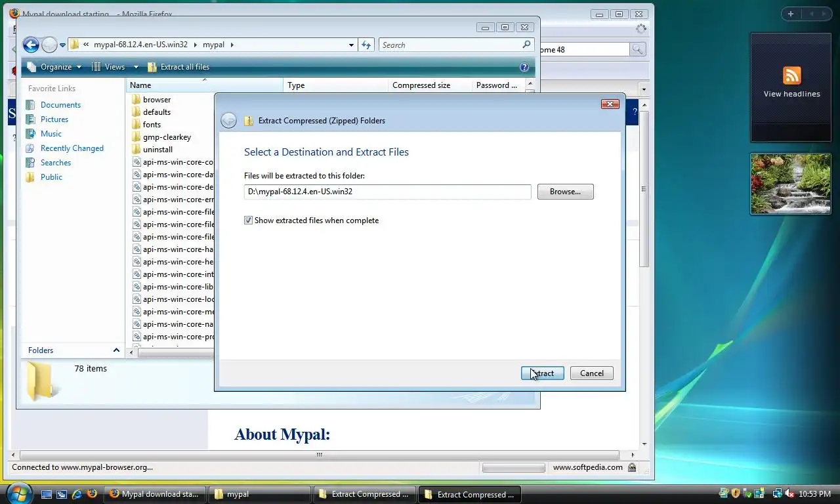Open the browser folder

coord(157,100)
